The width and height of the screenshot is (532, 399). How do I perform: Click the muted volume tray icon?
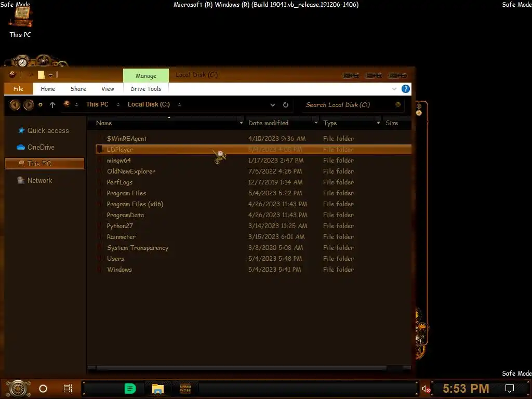click(426, 389)
